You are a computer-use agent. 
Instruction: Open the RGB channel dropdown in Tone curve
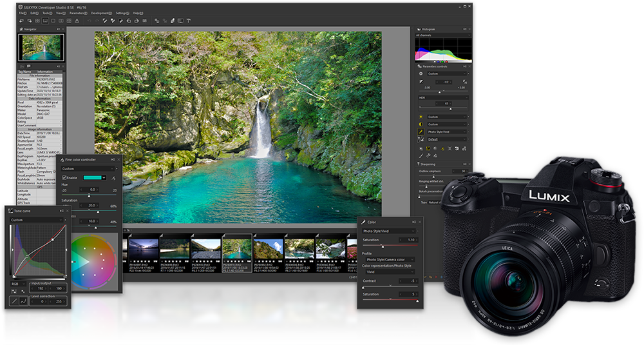(19, 284)
